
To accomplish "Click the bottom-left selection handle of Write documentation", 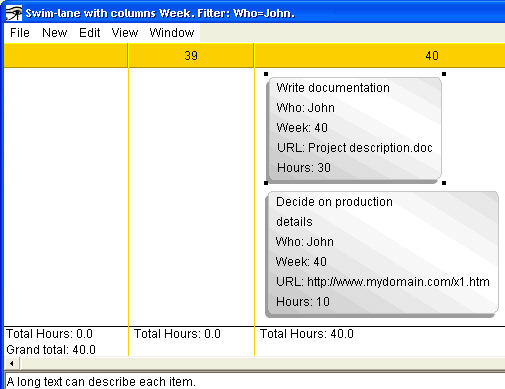I will tap(266, 183).
